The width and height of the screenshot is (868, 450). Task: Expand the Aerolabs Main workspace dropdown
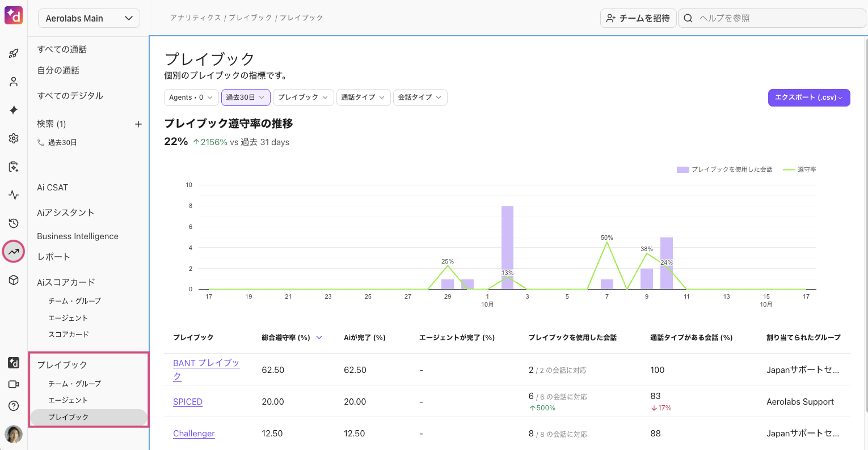pos(89,18)
